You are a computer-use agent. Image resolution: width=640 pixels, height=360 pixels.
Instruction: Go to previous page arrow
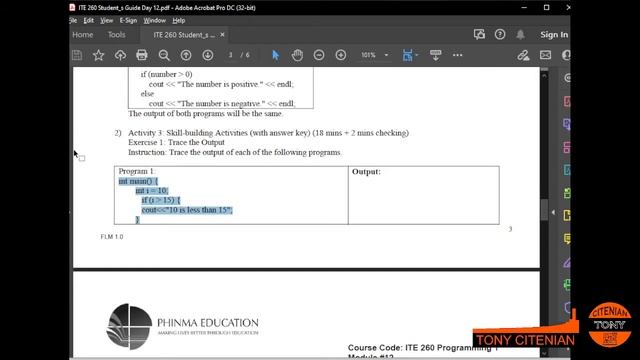(186, 55)
